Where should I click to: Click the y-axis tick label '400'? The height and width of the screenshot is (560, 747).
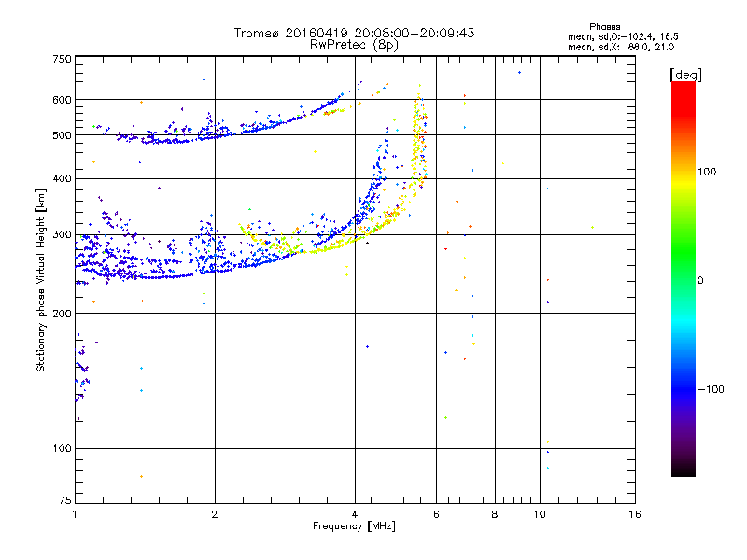[x=62, y=178]
